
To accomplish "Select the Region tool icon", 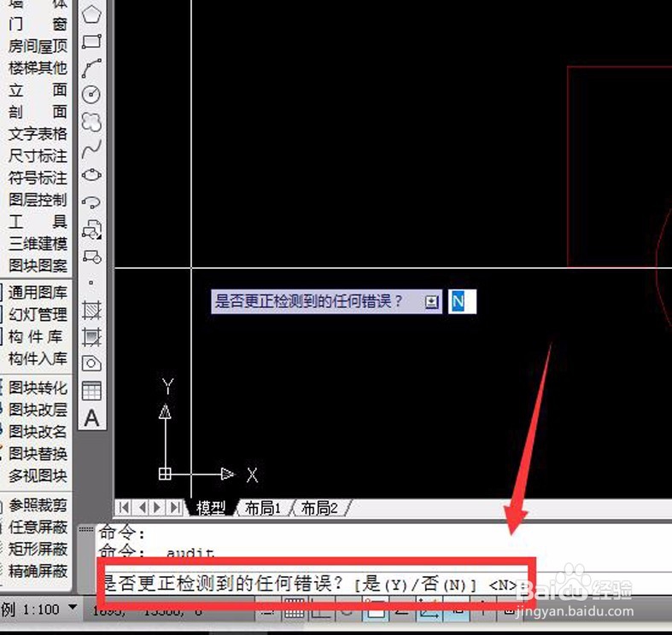I will 91,364.
